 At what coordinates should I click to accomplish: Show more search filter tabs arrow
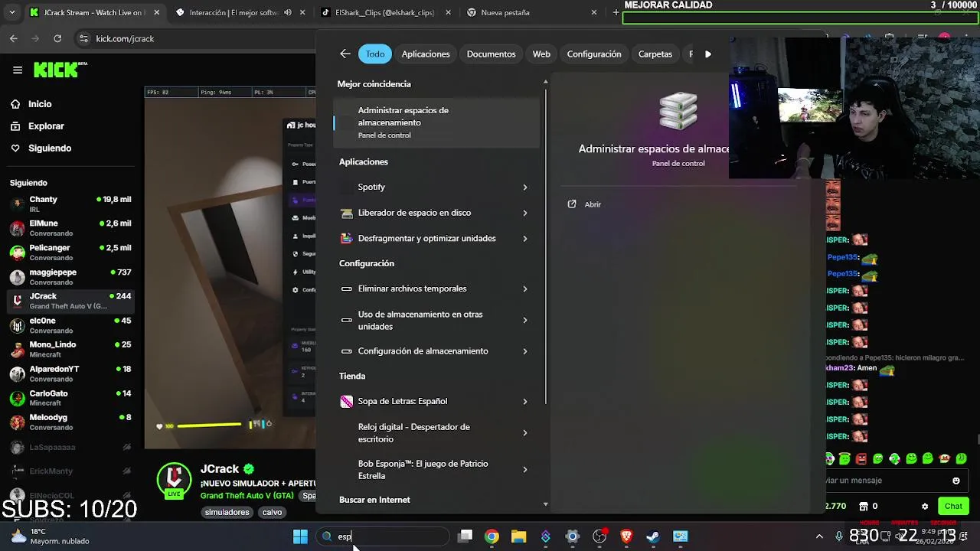coord(708,54)
